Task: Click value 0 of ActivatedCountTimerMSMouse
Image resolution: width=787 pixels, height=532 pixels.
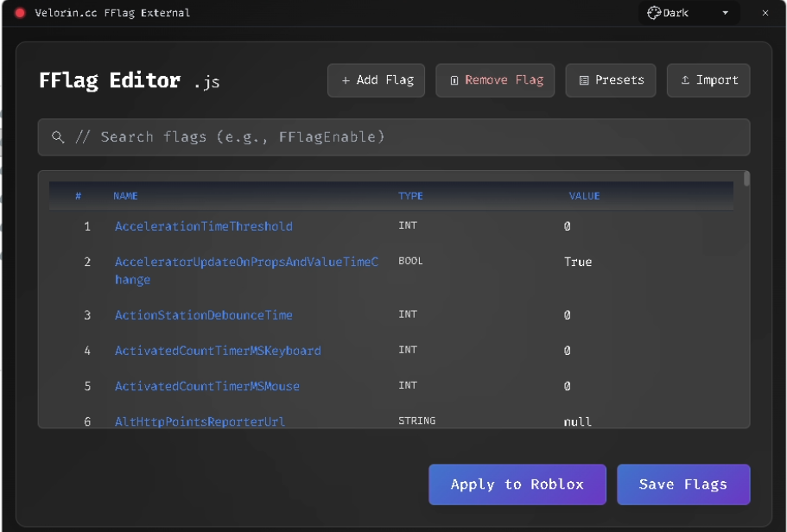Action: 568,386
